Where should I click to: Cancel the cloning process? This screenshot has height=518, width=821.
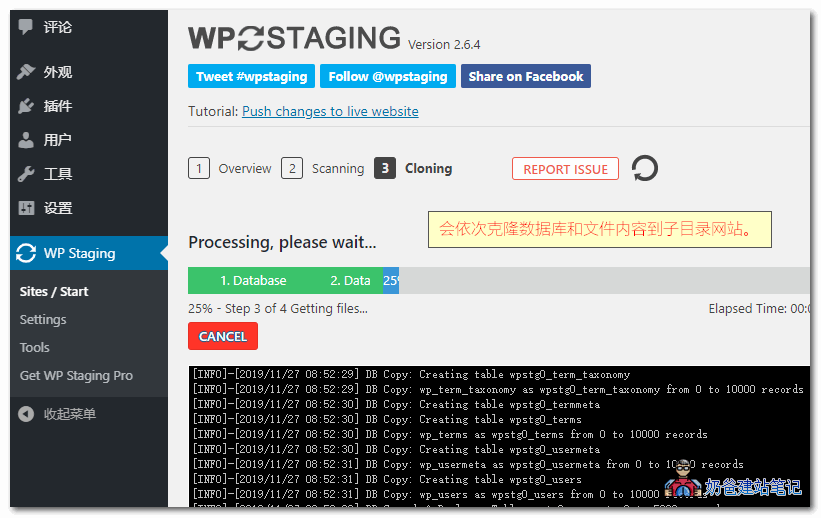point(223,336)
